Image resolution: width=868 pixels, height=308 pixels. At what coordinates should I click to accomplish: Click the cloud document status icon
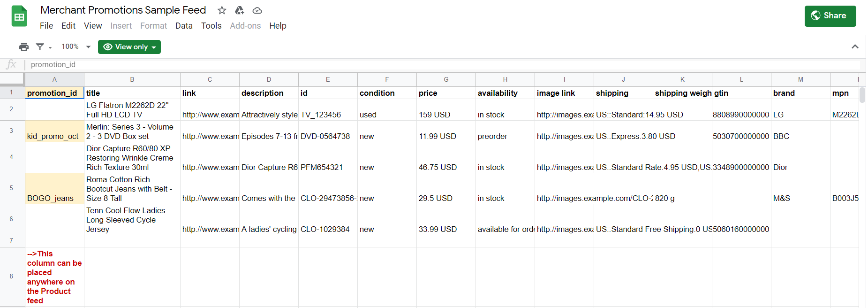(x=257, y=10)
